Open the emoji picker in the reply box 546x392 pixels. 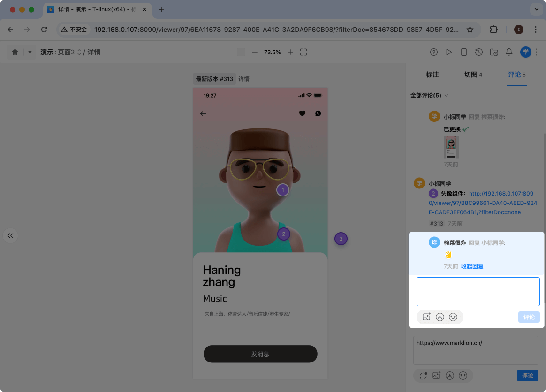(453, 317)
